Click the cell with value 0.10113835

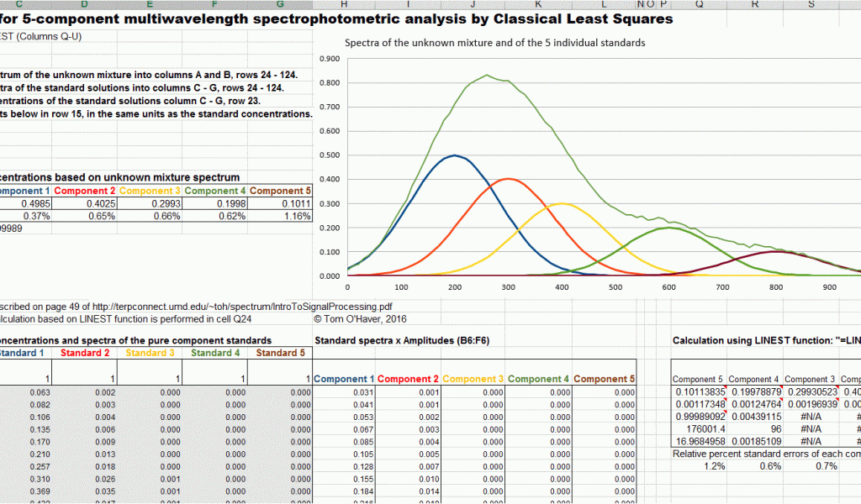[699, 391]
